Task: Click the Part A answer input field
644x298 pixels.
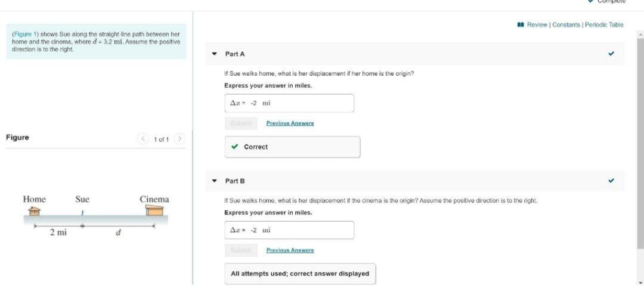Action: pyautogui.click(x=289, y=103)
